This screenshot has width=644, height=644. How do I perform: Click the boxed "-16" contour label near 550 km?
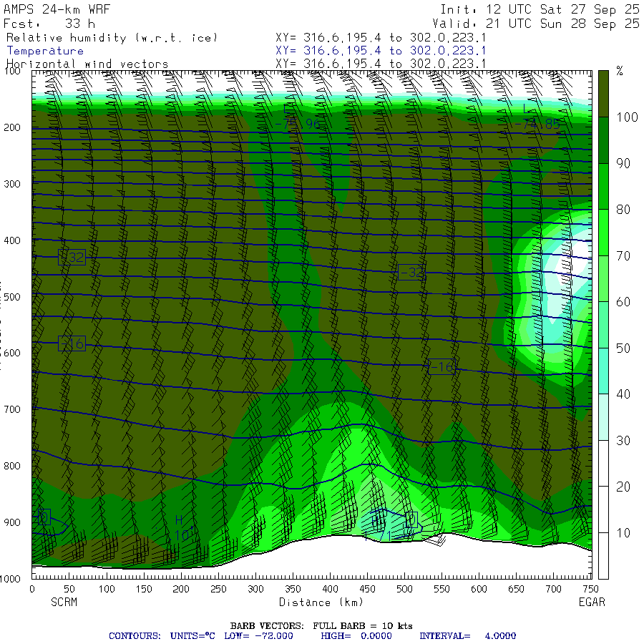click(x=441, y=366)
